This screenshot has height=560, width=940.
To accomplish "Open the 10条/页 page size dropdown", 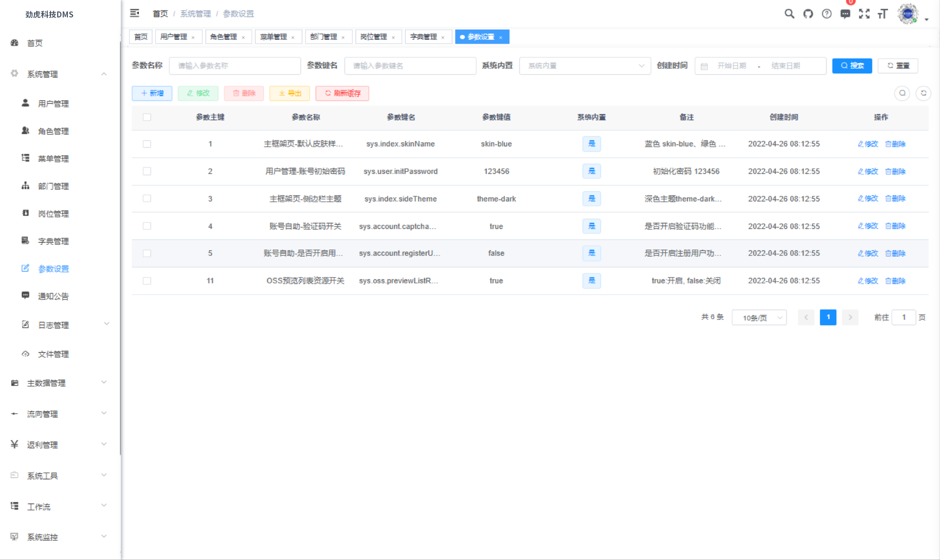I will pos(759,317).
